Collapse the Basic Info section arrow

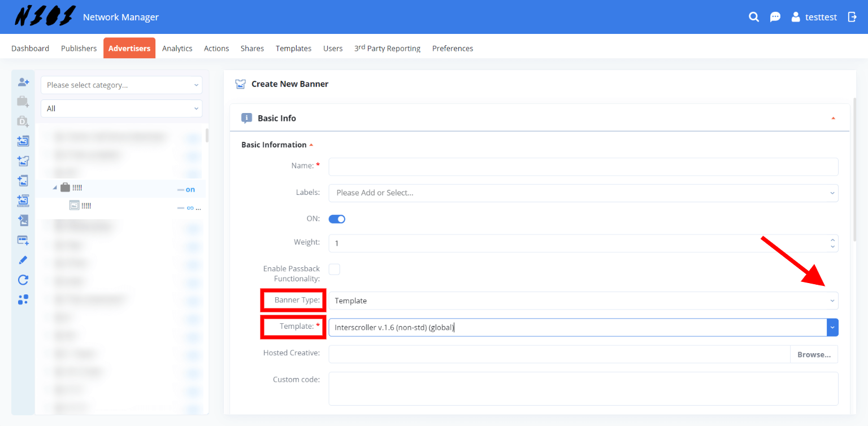pyautogui.click(x=833, y=119)
